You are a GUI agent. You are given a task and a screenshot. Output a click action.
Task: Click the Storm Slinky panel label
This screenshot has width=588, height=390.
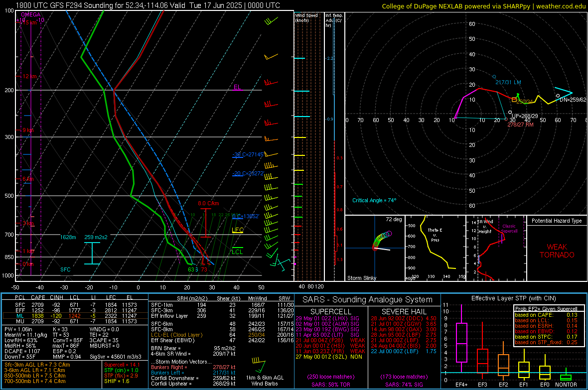[362, 278]
